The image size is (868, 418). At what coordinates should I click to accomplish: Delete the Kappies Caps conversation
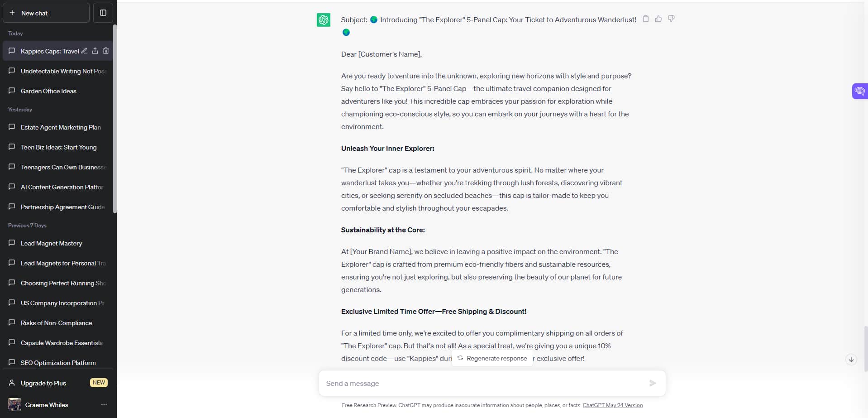click(x=106, y=51)
